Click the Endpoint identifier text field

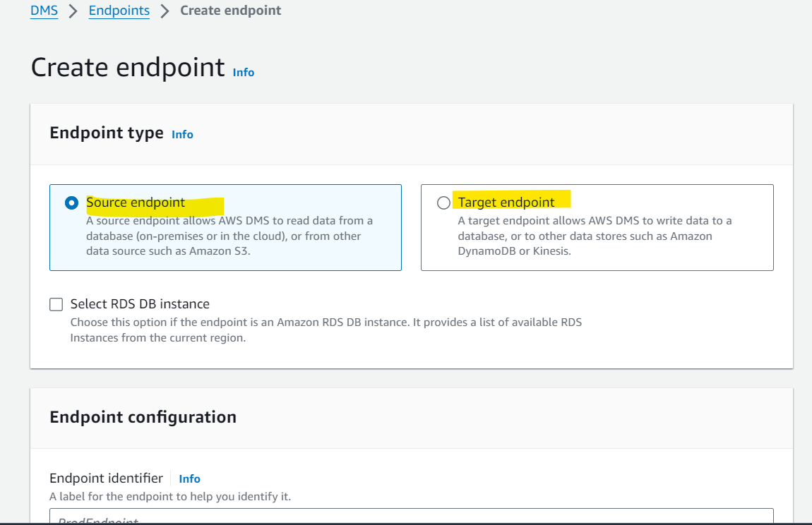411,517
